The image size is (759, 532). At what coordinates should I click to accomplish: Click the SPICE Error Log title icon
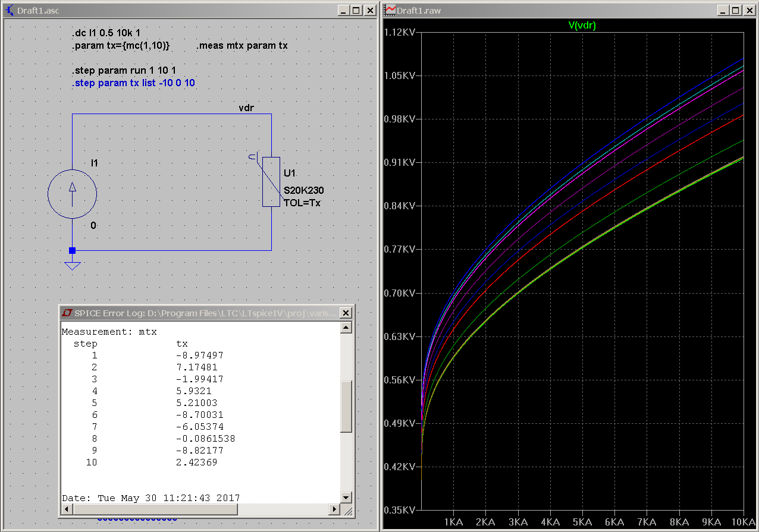(67, 313)
